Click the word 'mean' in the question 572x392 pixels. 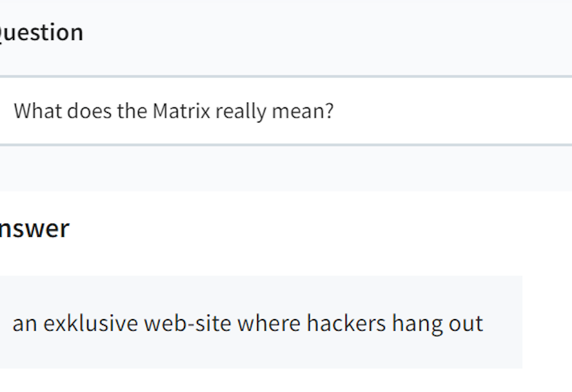point(297,111)
